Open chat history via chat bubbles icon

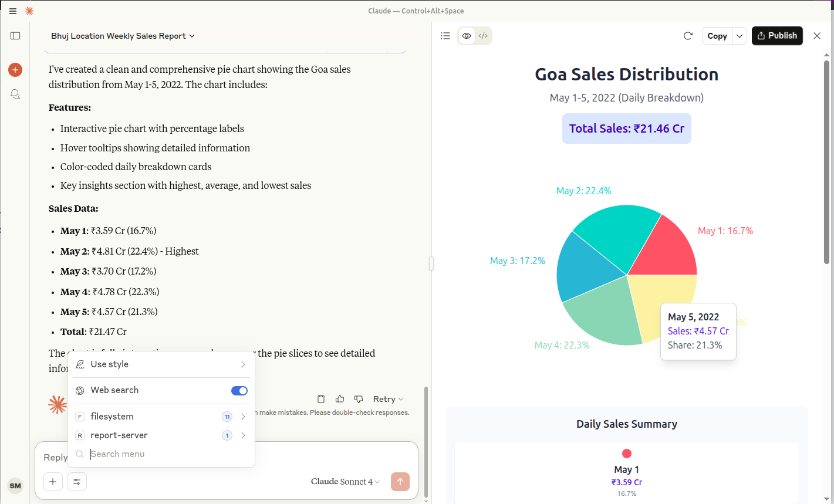15,94
